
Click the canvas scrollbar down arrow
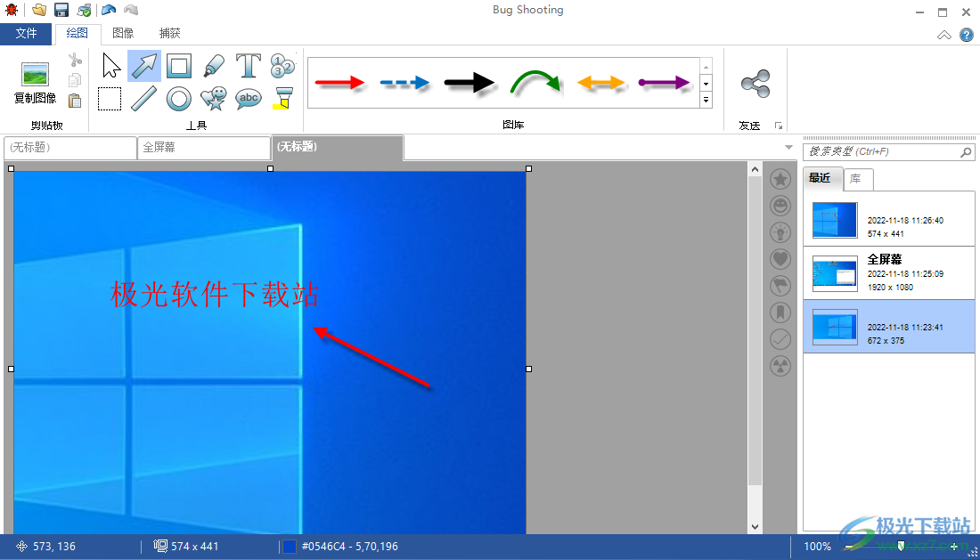tap(755, 527)
